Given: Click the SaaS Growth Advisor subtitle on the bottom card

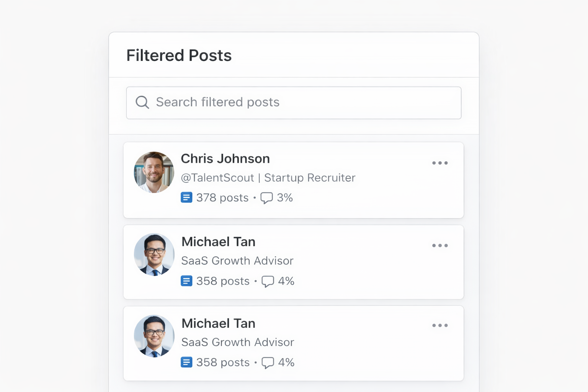Looking at the screenshot, I should click(x=237, y=342).
